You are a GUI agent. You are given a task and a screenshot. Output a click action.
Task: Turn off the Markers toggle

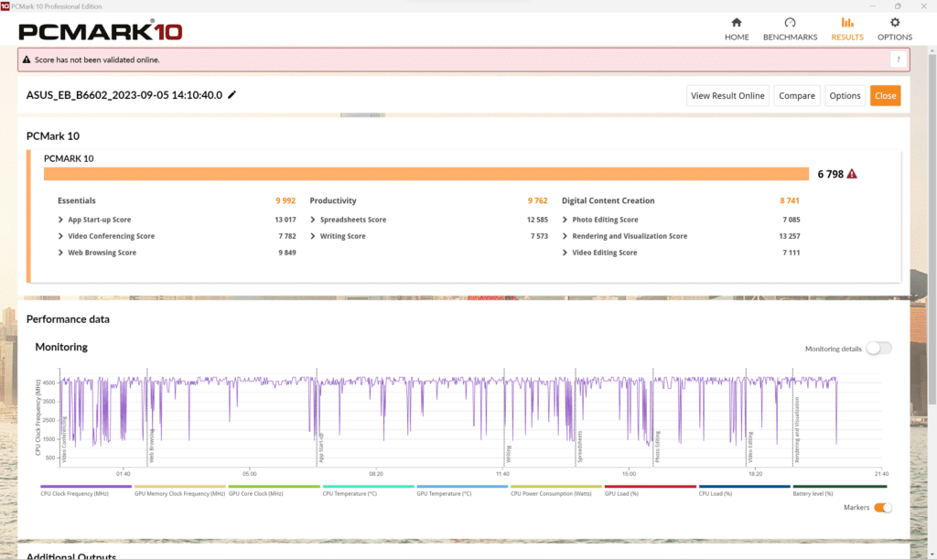[x=882, y=508]
